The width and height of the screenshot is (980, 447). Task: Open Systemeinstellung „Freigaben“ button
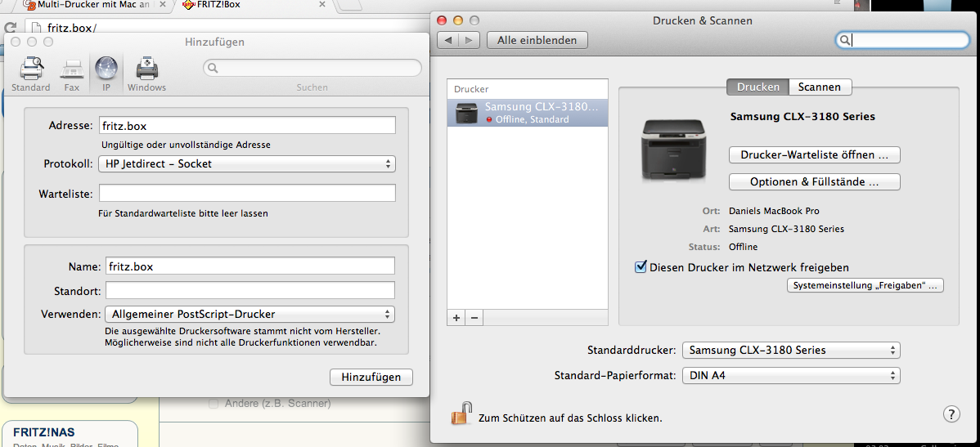pyautogui.click(x=865, y=285)
